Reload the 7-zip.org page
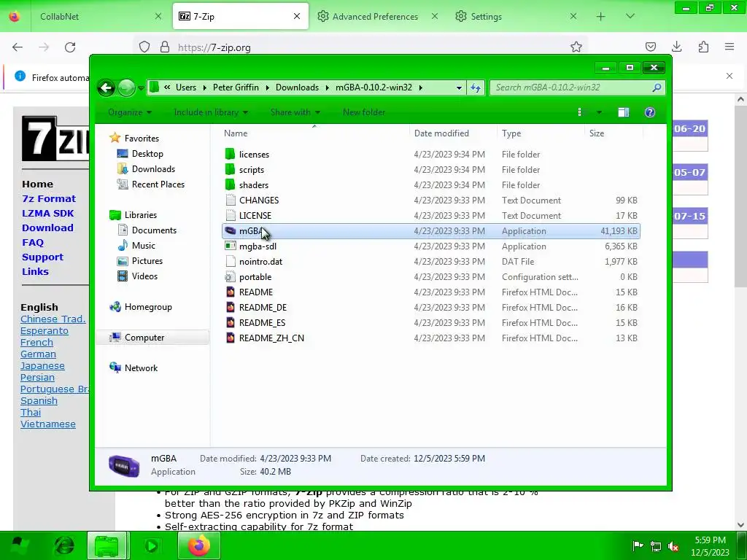 point(70,47)
